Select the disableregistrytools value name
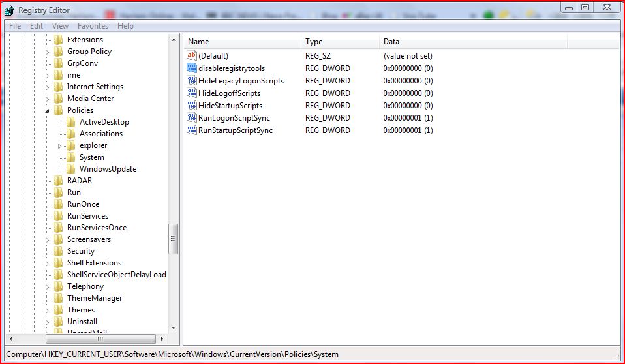The width and height of the screenshot is (625, 364). pos(232,68)
